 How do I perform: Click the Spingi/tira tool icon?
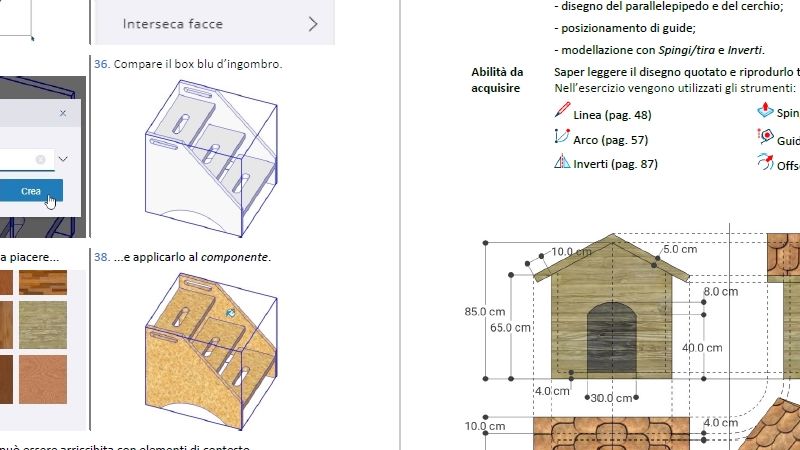point(765,110)
